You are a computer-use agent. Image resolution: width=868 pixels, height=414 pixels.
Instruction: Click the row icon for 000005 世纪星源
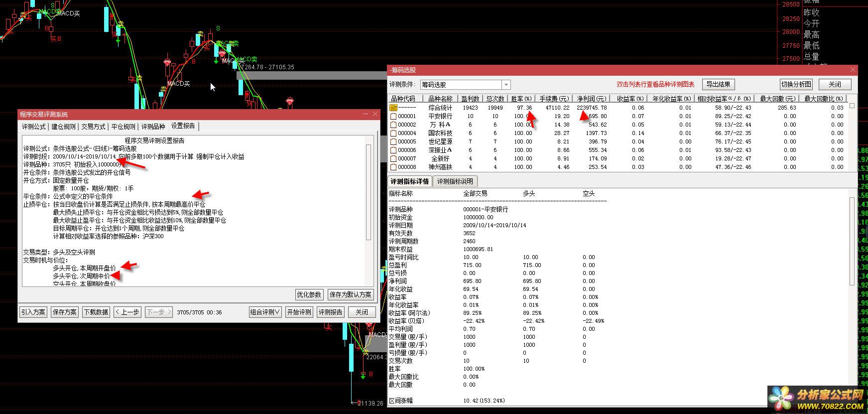393,141
